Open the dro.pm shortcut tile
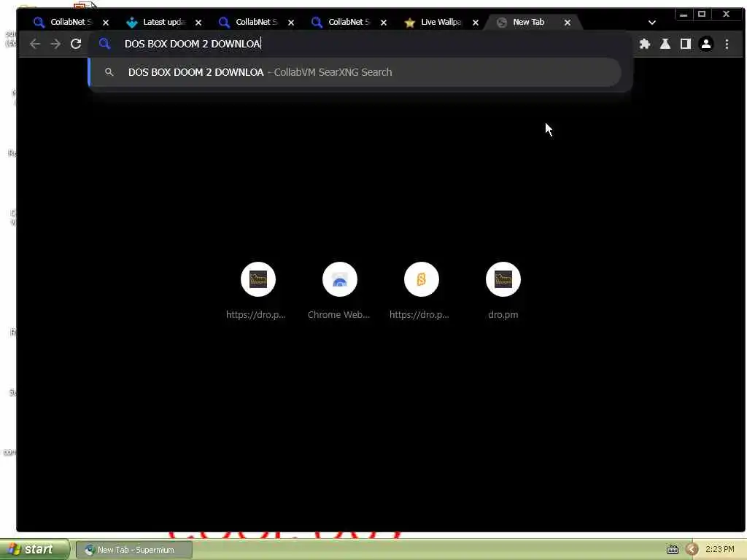Viewport: 747px width, 560px height. click(503, 291)
